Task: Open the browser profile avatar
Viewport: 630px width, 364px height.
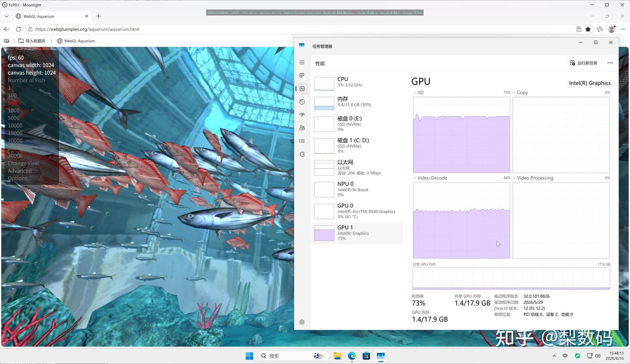Action: [612, 29]
